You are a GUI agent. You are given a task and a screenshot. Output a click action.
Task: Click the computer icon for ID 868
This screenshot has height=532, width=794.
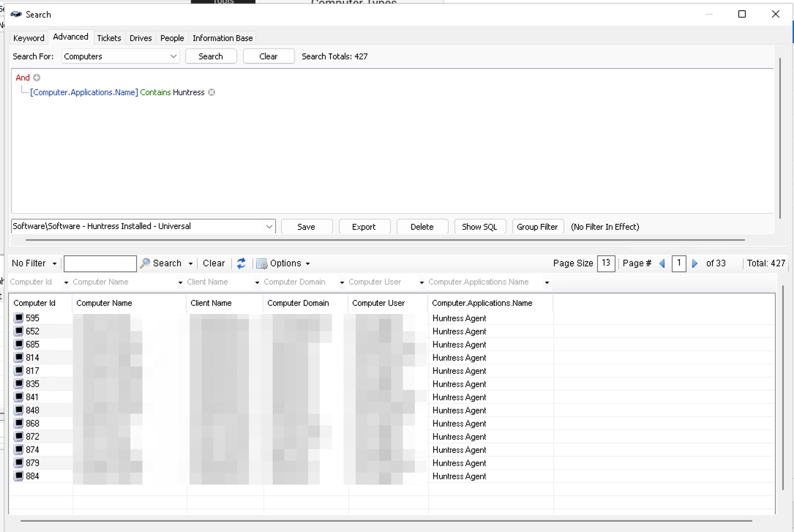click(19, 423)
